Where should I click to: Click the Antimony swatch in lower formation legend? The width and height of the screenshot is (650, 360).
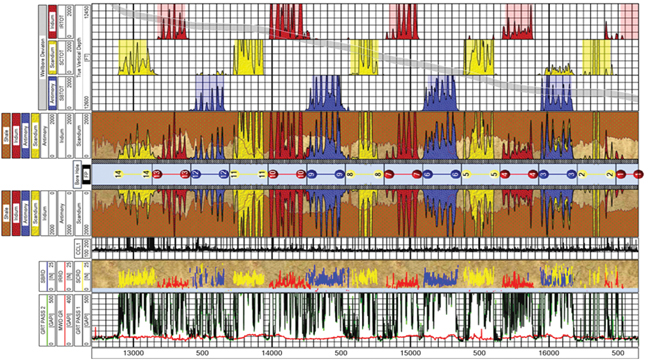coord(26,213)
